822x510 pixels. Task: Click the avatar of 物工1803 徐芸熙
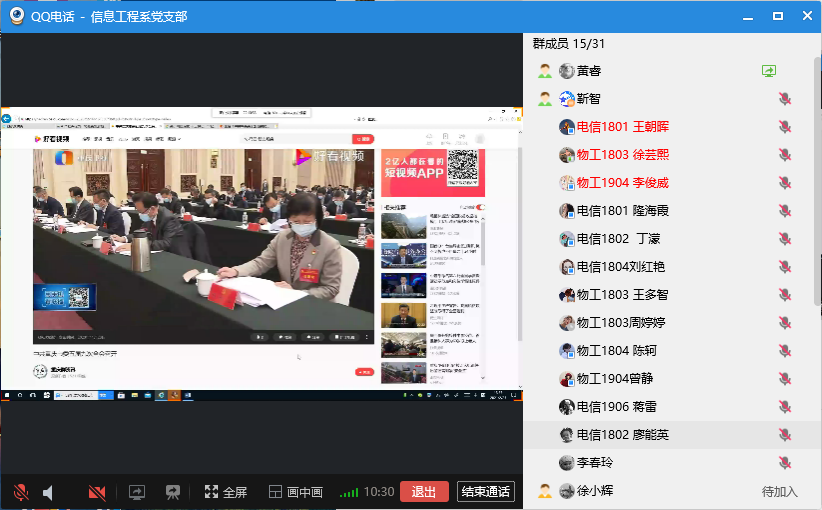(566, 155)
